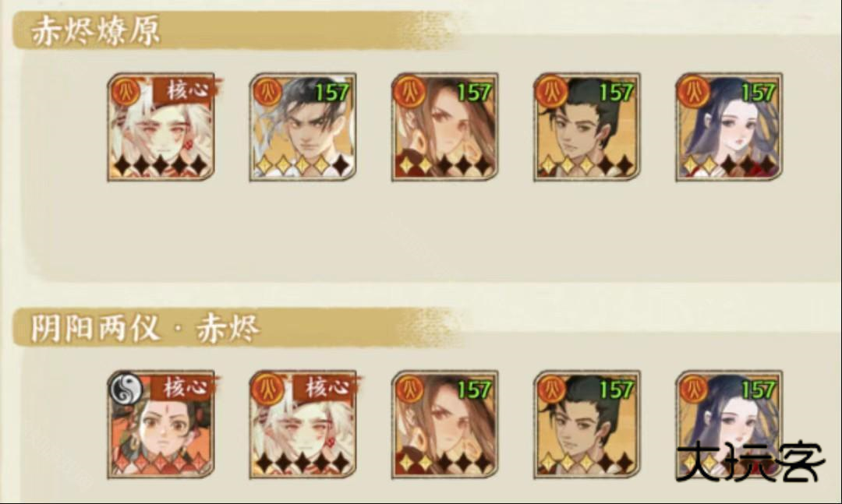Click the star rating diamonds of the first 赤烬燎原 hero

[161, 165]
